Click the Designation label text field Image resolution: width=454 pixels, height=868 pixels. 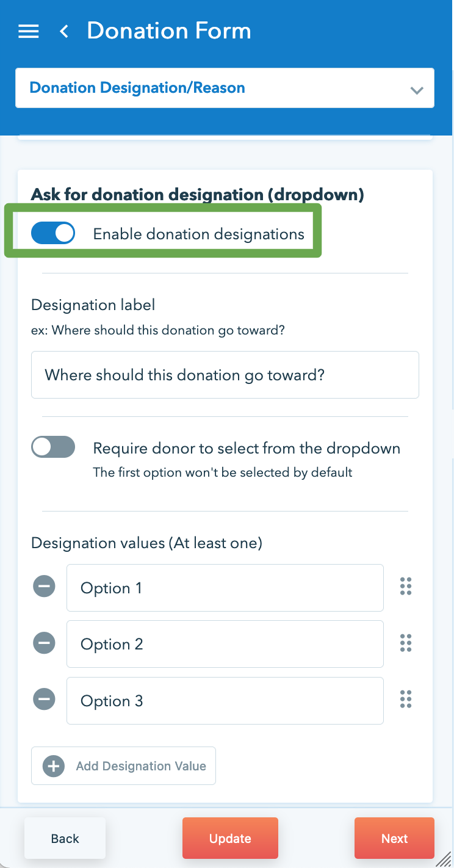(x=225, y=375)
